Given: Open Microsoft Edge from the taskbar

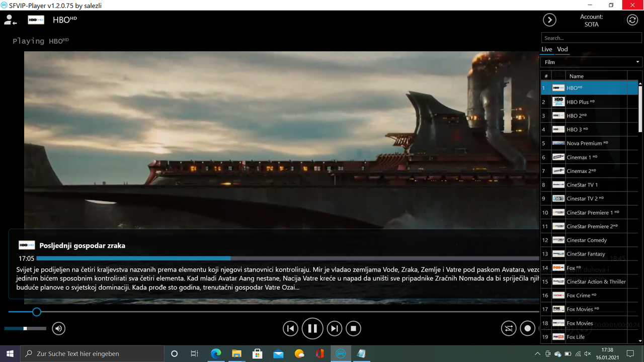Looking at the screenshot, I should click(x=216, y=354).
